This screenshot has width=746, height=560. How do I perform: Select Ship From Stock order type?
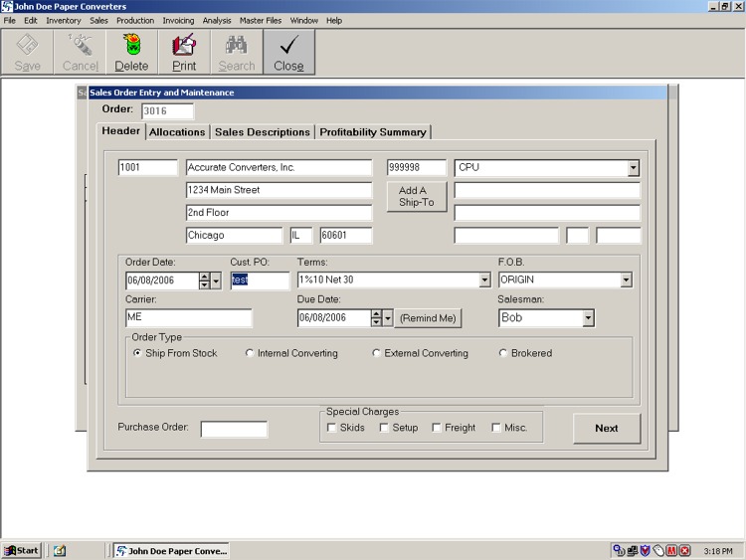pos(137,353)
